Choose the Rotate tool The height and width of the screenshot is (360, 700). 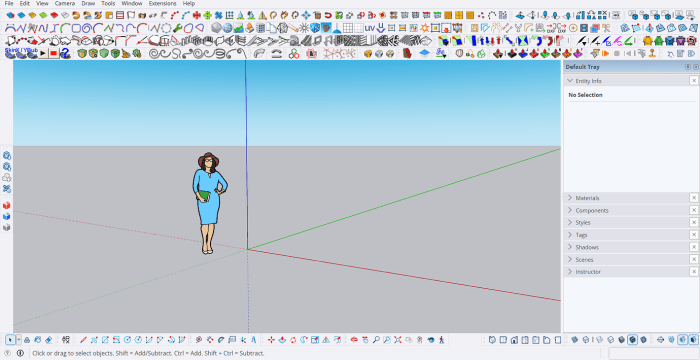click(x=293, y=340)
